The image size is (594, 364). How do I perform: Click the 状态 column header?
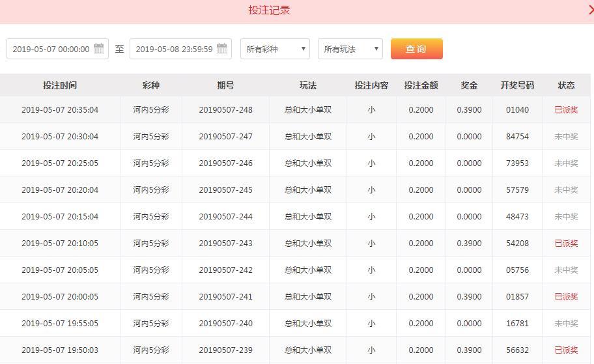[x=566, y=85]
